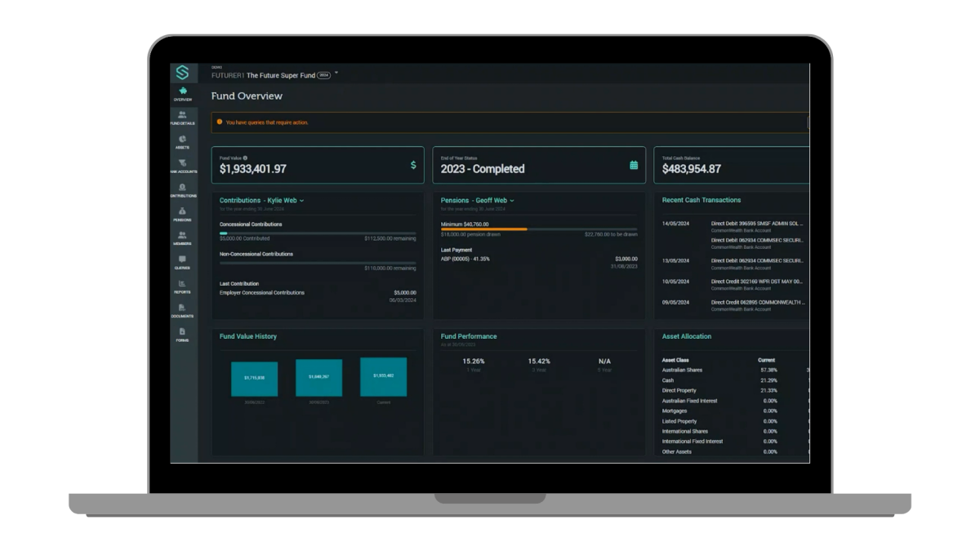
Task: Open the Documents sidebar icon
Action: tap(182, 308)
